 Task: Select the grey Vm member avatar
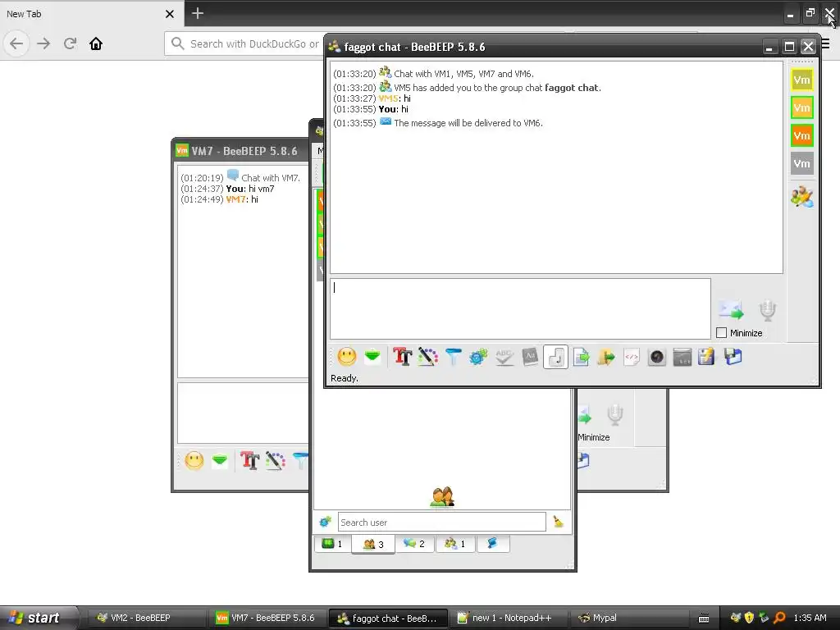coord(802,163)
